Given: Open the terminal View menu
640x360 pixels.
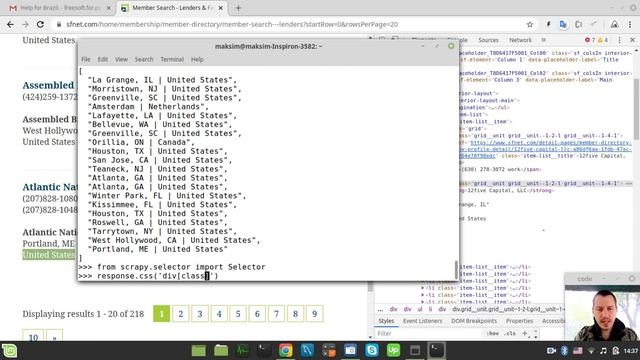Looking at the screenshot, I should point(121,59).
